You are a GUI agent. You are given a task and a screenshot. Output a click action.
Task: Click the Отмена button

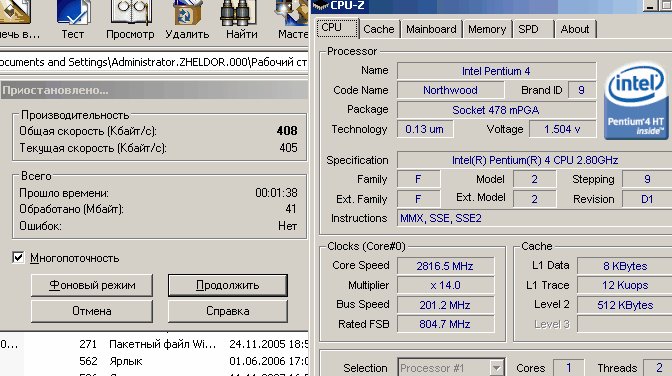pyautogui.click(x=92, y=311)
